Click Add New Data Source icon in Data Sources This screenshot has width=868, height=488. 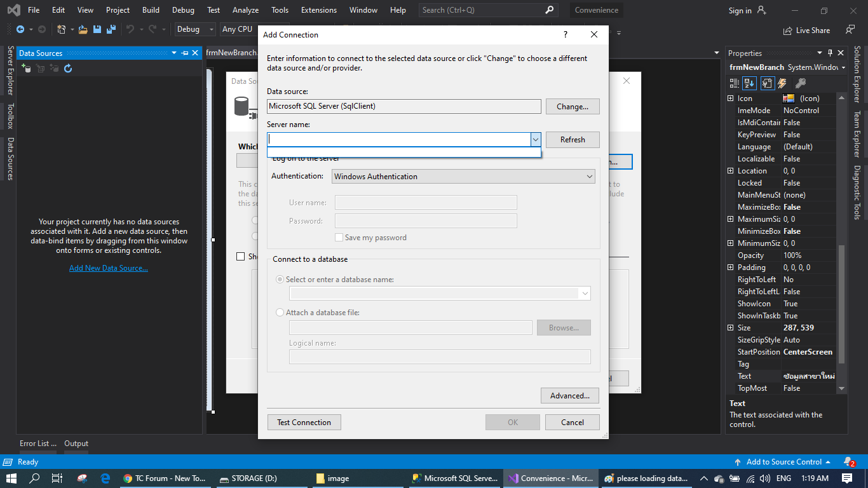26,68
